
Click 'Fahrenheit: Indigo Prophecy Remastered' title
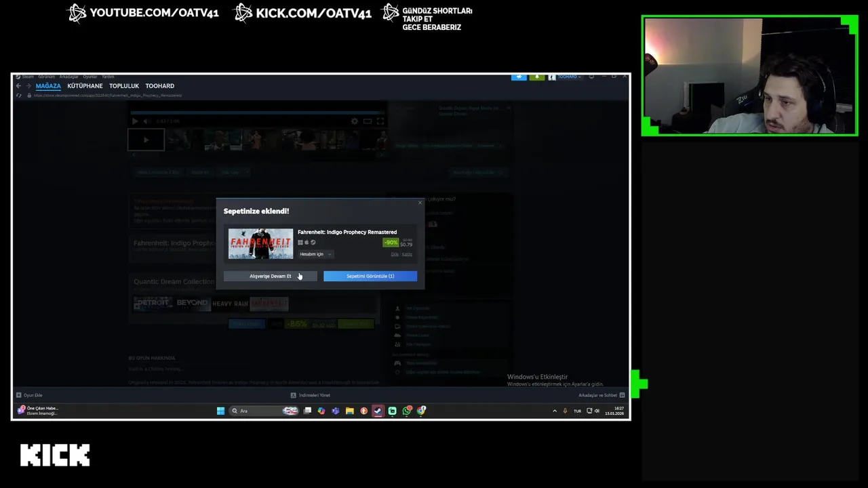coord(347,232)
